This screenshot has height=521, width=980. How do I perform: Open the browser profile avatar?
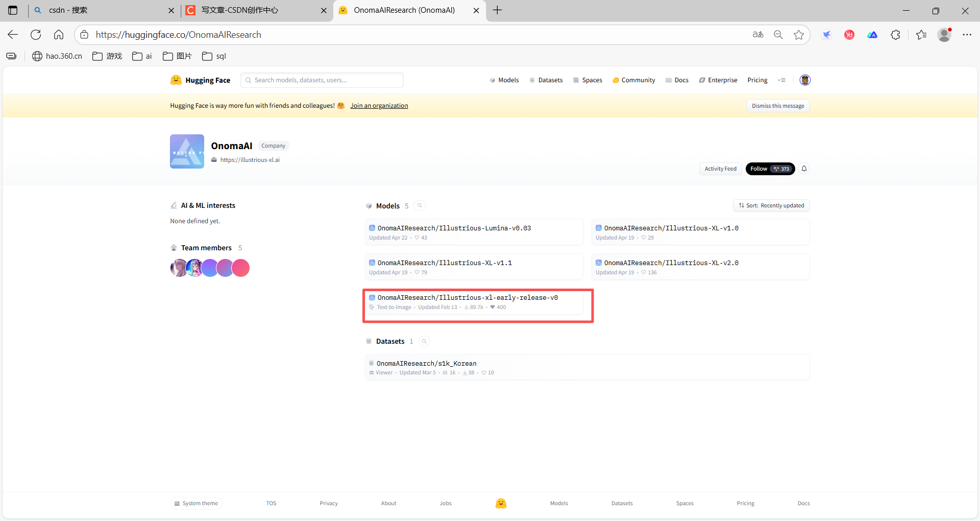(945, 35)
